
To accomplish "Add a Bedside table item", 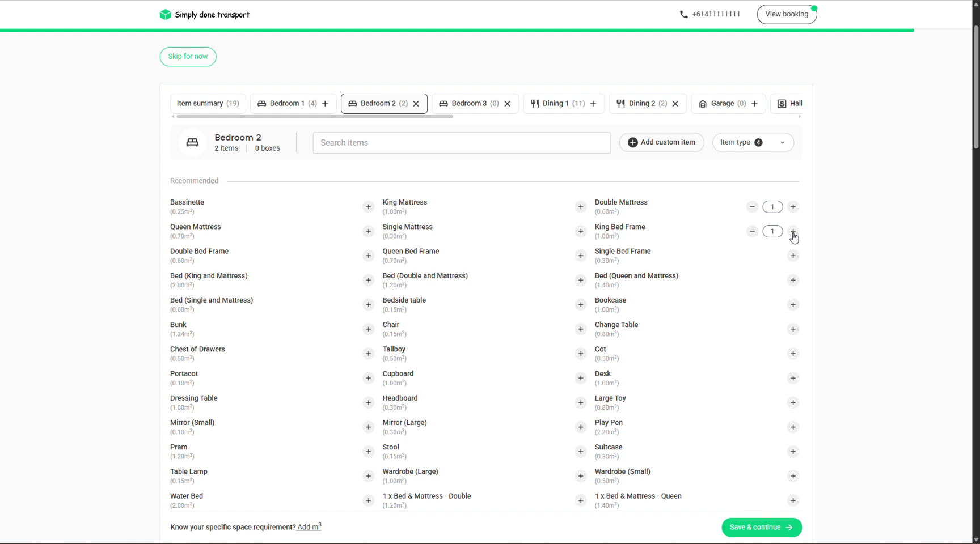I will tap(581, 305).
